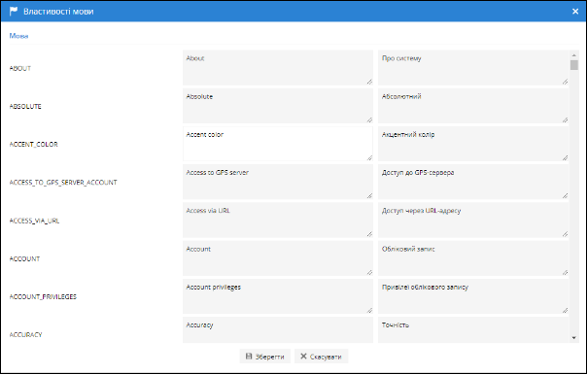Click resize handle of Обліковий запис field

pos(565,272)
